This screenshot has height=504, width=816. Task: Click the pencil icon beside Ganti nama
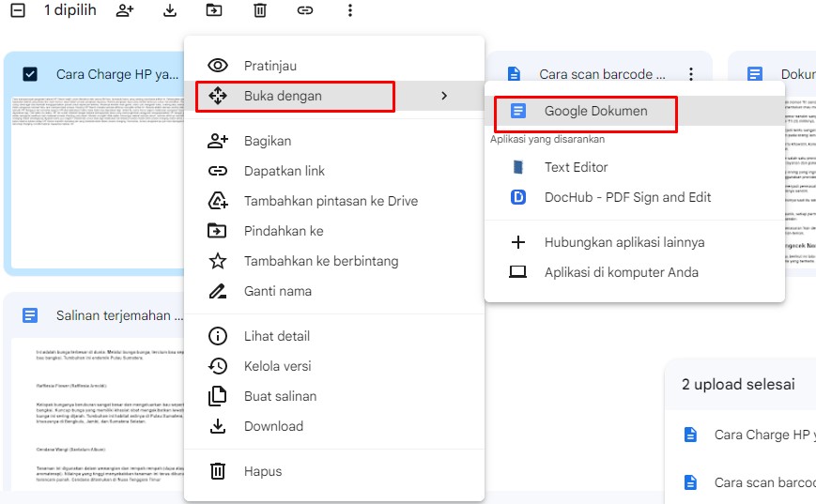pyautogui.click(x=218, y=291)
